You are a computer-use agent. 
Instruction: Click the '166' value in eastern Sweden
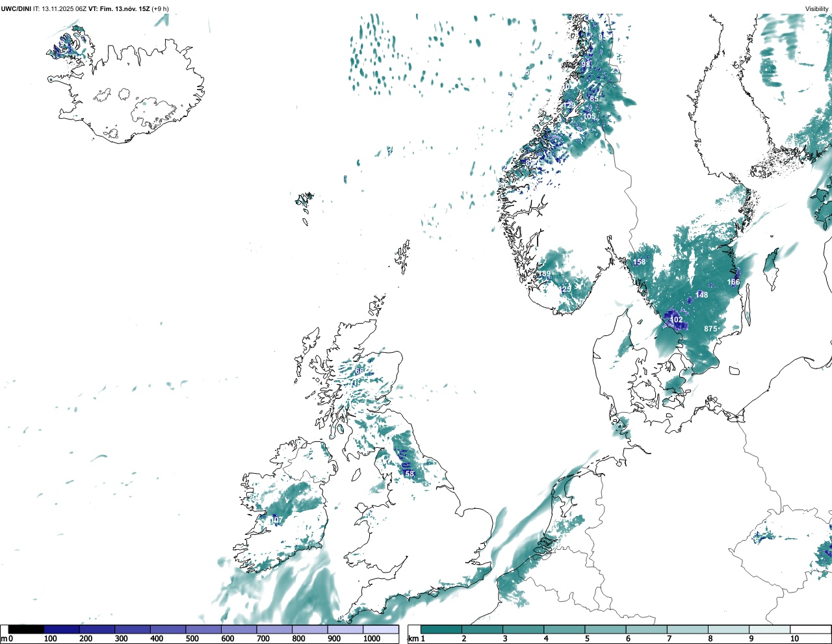point(733,282)
